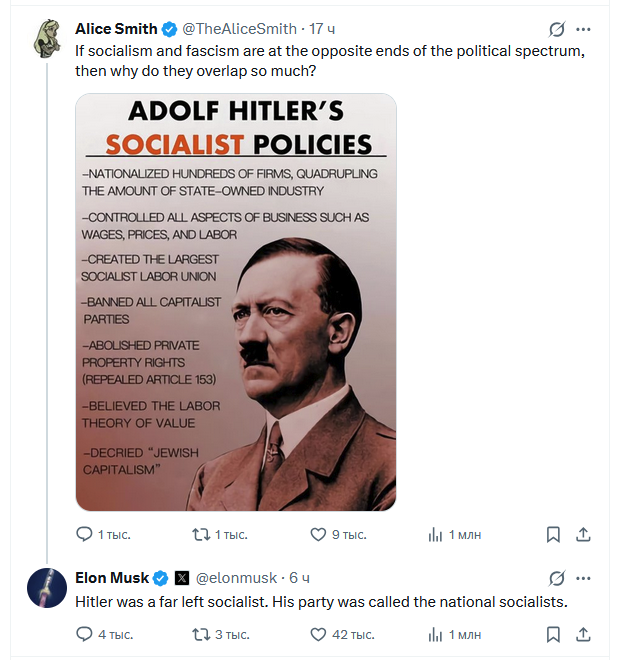View analytics on Alice Smith's post

435,535
